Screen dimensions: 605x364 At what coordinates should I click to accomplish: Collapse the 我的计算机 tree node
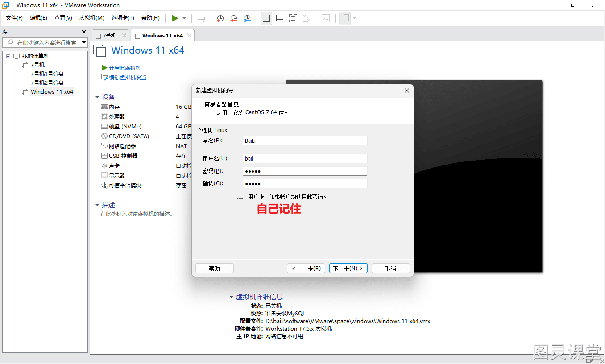point(8,56)
